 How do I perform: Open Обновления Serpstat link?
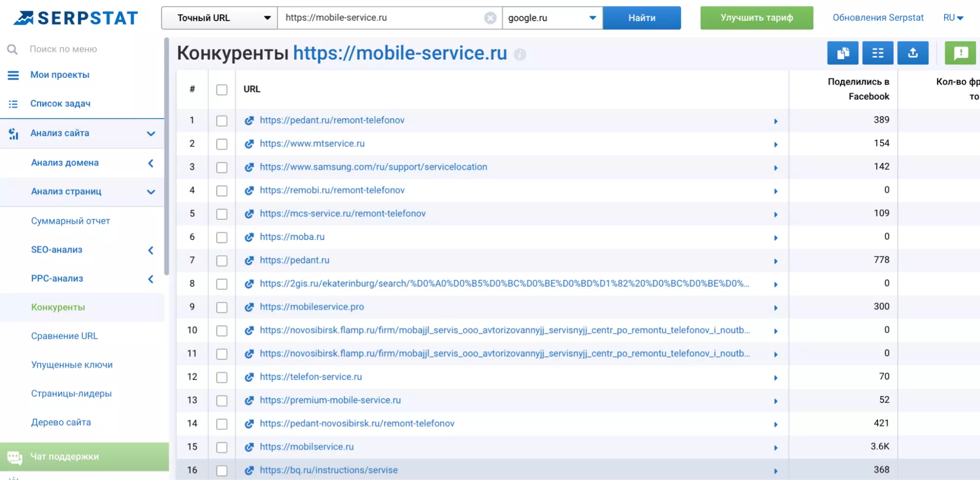pyautogui.click(x=878, y=18)
